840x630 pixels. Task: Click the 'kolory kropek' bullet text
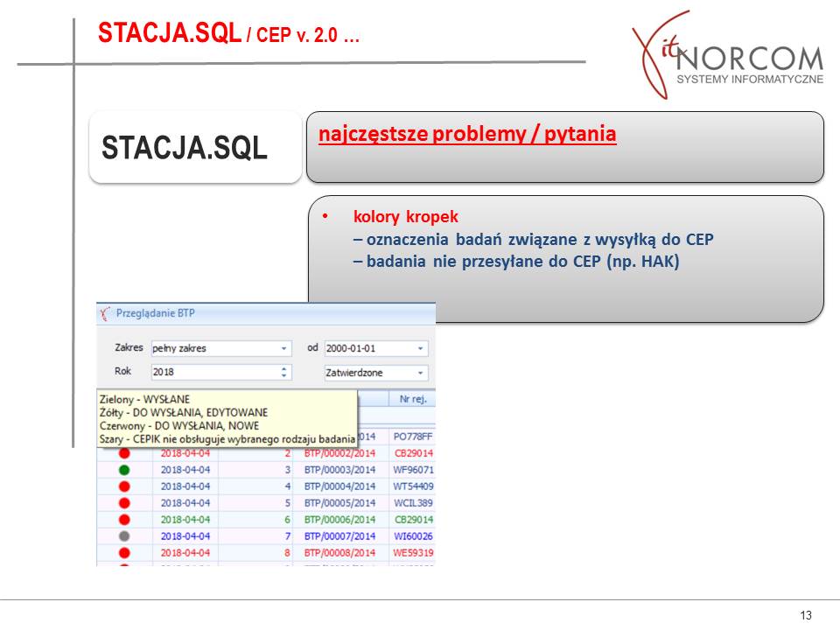click(405, 217)
